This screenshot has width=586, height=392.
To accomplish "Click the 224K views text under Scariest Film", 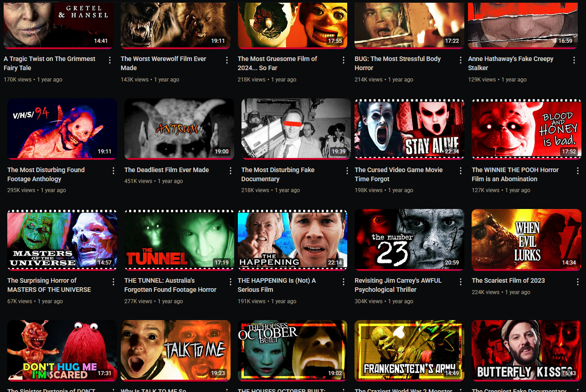I will click(486, 292).
